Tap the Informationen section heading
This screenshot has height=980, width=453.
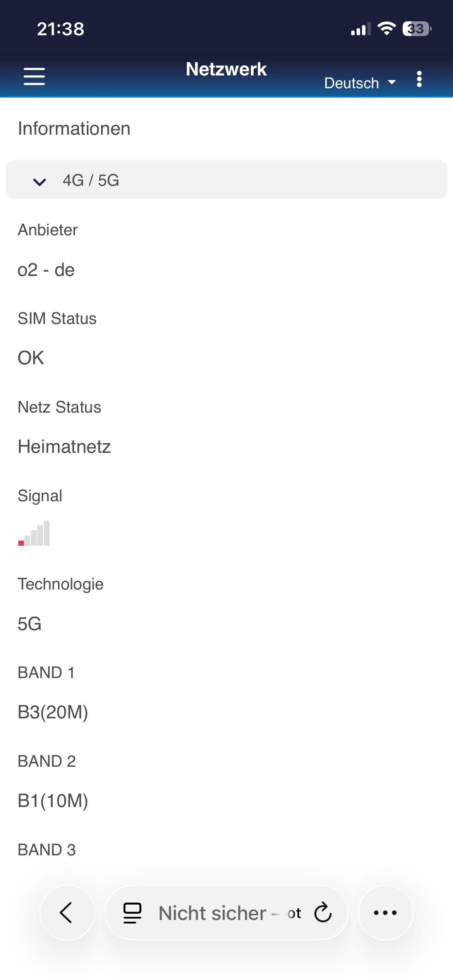(x=74, y=128)
